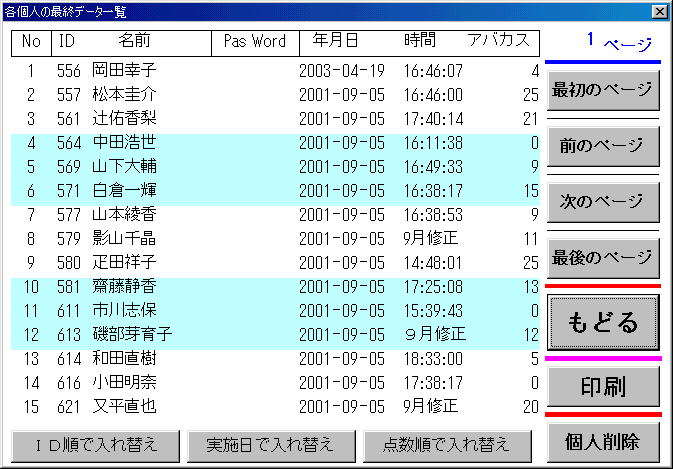This screenshot has height=469, width=673.
Task: Select the name 齋藤静香
Action: [x=124, y=287]
